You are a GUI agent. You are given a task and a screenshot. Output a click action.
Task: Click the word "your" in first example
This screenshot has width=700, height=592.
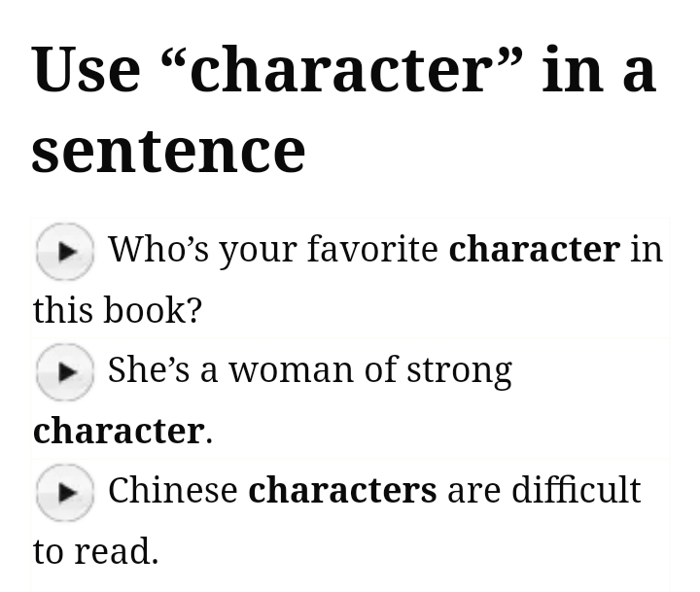tap(258, 250)
